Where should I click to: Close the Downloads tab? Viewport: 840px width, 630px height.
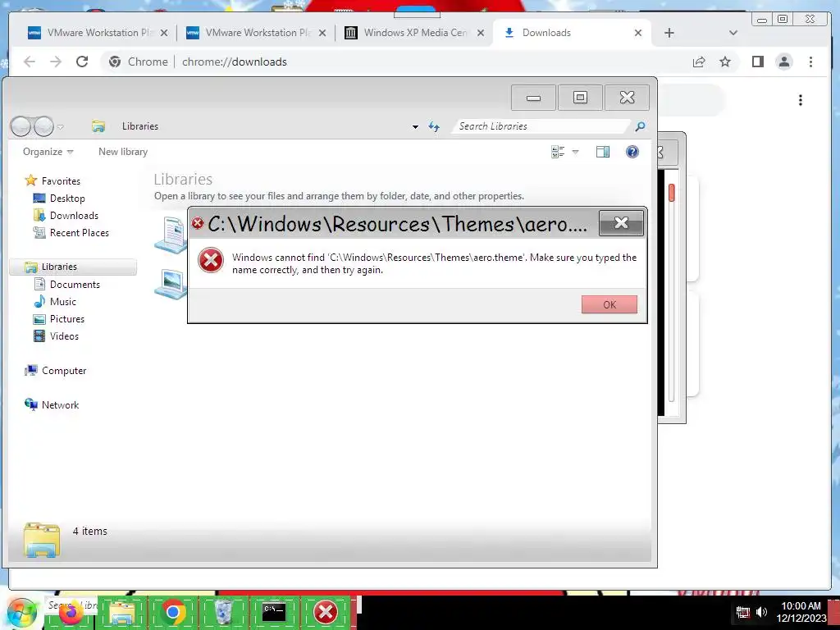point(638,33)
